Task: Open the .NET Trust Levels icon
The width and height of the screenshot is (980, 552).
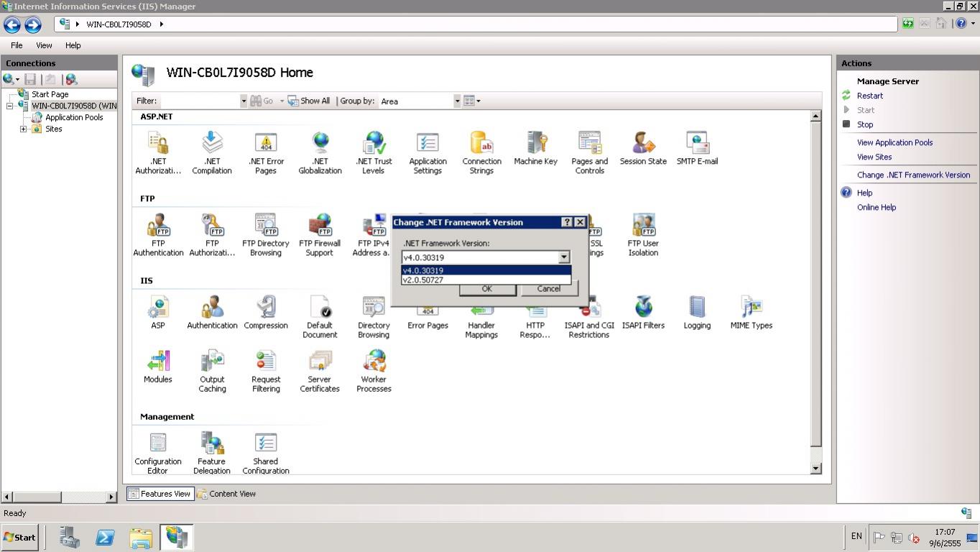Action: click(374, 152)
